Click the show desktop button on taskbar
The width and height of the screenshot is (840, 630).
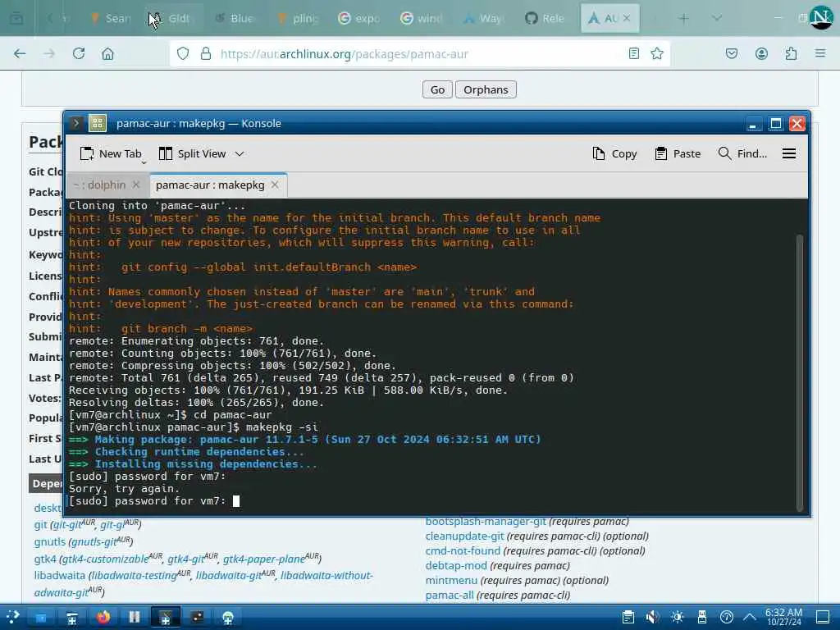[x=822, y=617]
